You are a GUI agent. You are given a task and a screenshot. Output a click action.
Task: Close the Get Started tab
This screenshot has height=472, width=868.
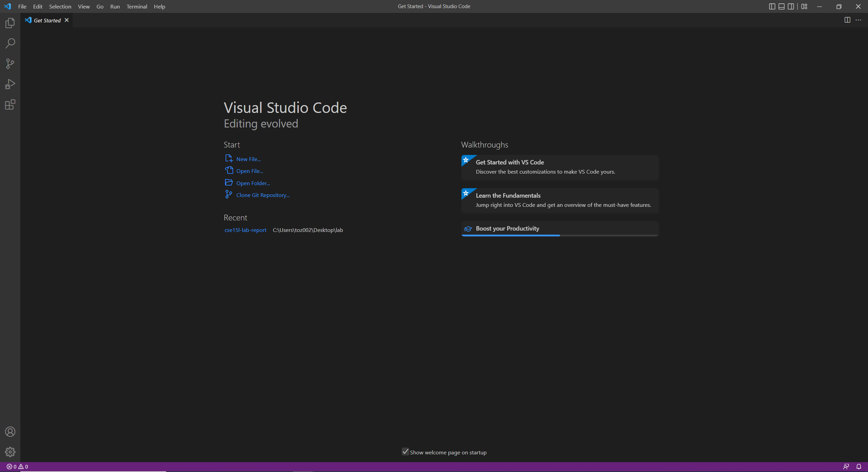[67, 20]
